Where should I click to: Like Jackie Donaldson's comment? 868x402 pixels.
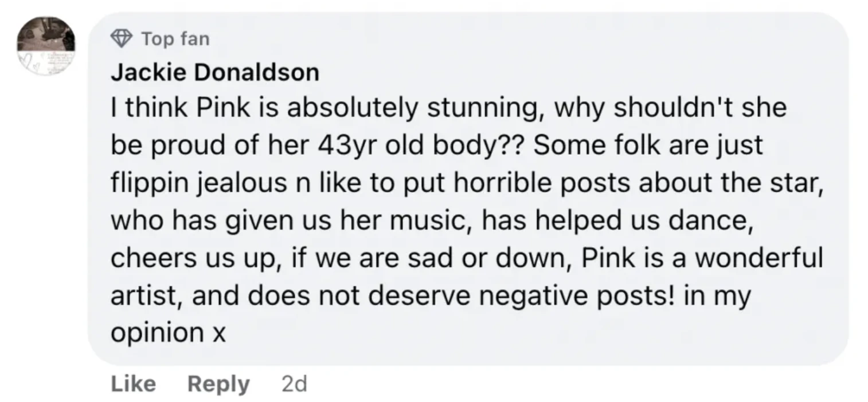tap(132, 384)
